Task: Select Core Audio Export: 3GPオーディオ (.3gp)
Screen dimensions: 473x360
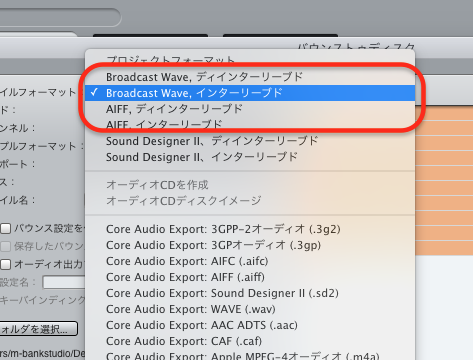Action: 250,245
